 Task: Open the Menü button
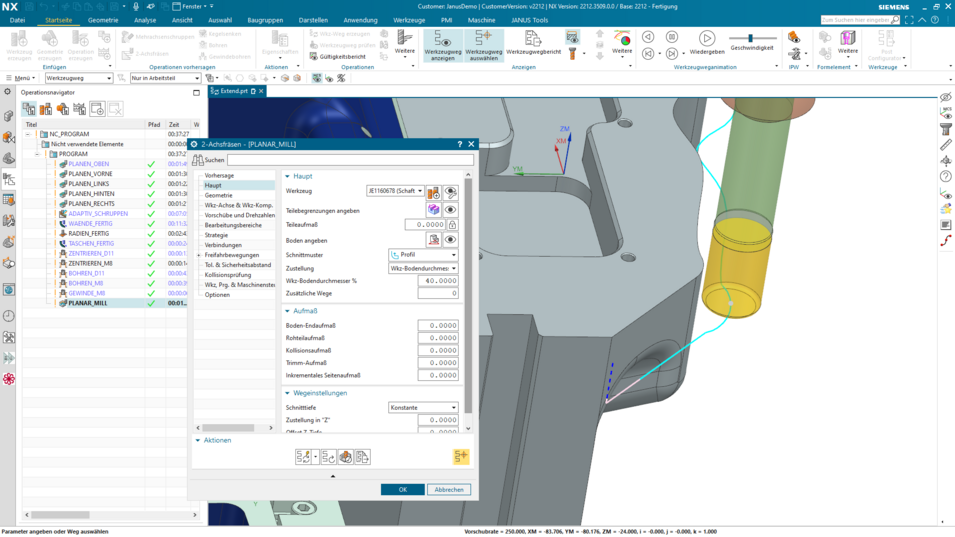(21, 78)
